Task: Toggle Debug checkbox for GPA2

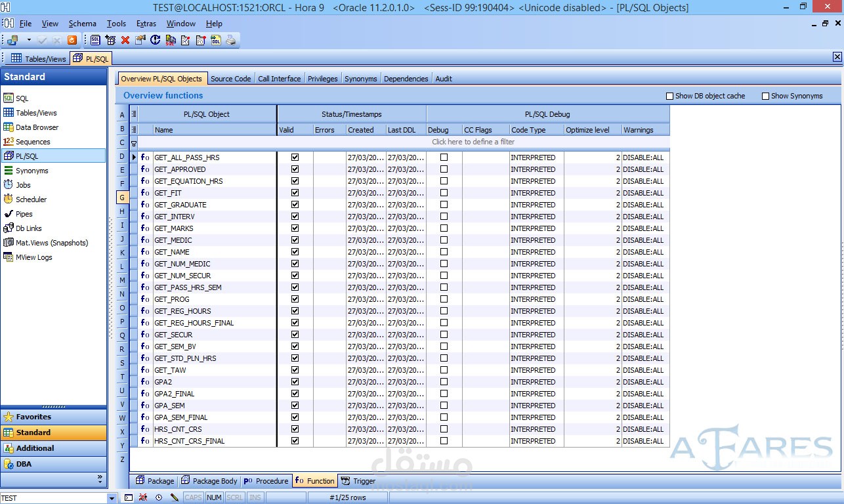Action: 444,382
